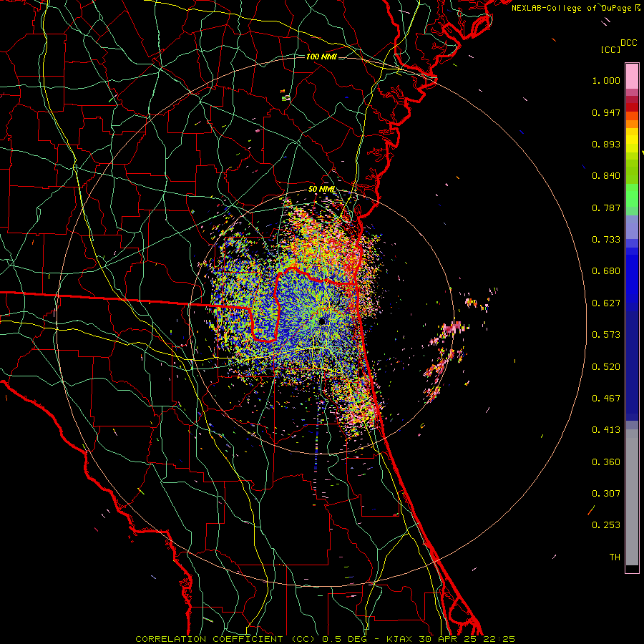Select the 0.787 scale value
The height and width of the screenshot is (644, 644).
(x=606, y=208)
